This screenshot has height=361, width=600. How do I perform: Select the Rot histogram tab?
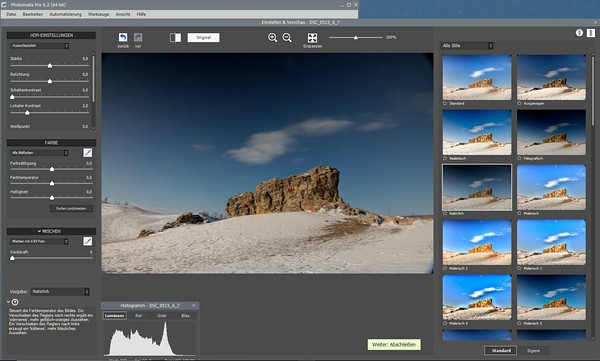coord(139,316)
